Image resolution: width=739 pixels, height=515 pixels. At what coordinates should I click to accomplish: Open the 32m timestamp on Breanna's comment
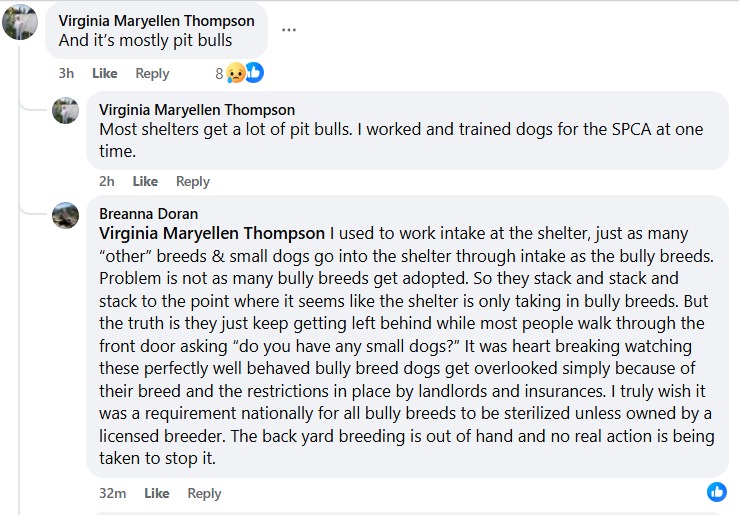pyautogui.click(x=112, y=493)
